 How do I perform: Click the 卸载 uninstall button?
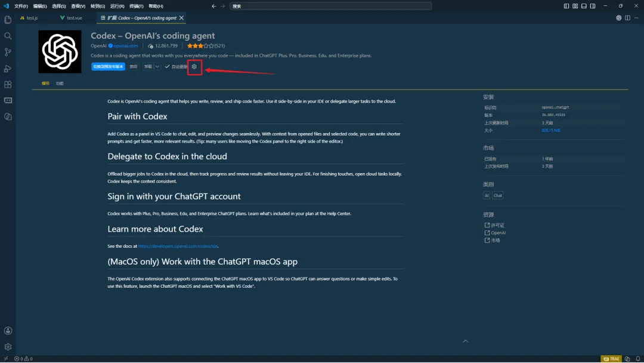point(148,67)
